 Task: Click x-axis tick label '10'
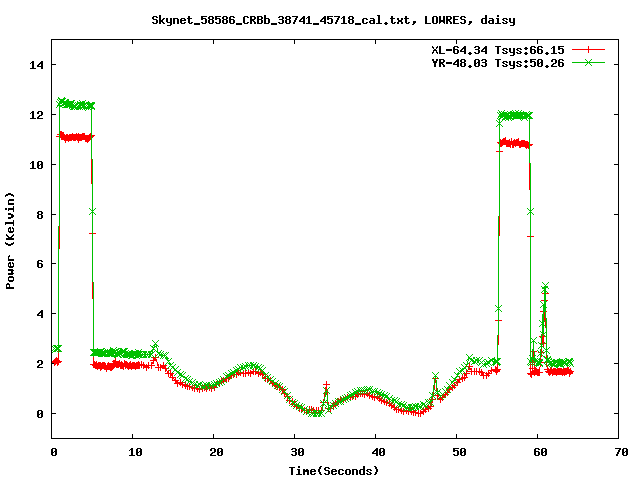tap(135, 452)
